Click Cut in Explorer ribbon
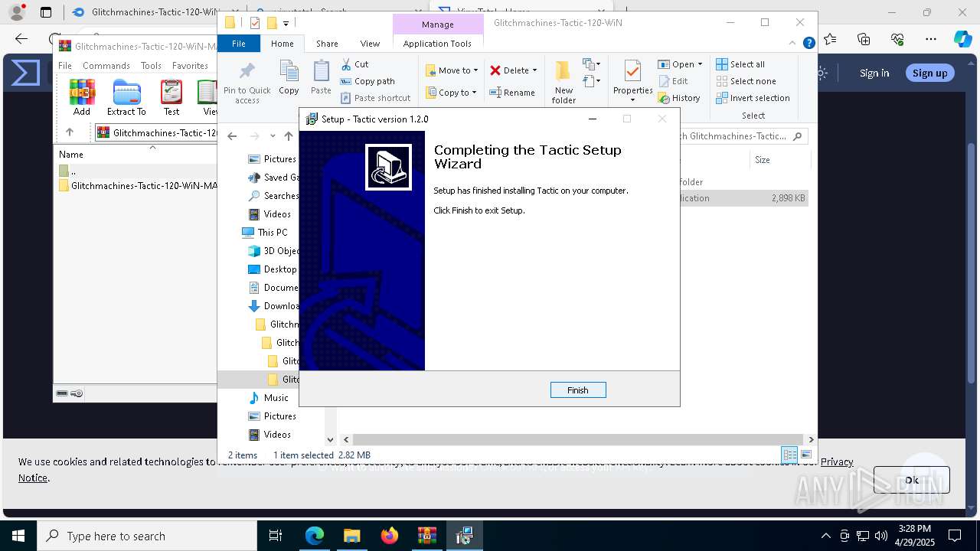Viewport: 980px width, 551px height. (x=354, y=64)
